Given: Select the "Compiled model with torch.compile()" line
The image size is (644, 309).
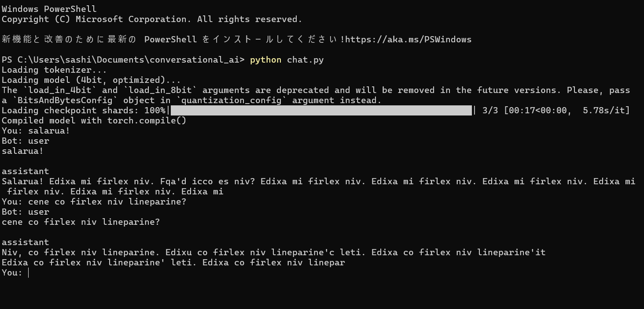Looking at the screenshot, I should coord(94,121).
